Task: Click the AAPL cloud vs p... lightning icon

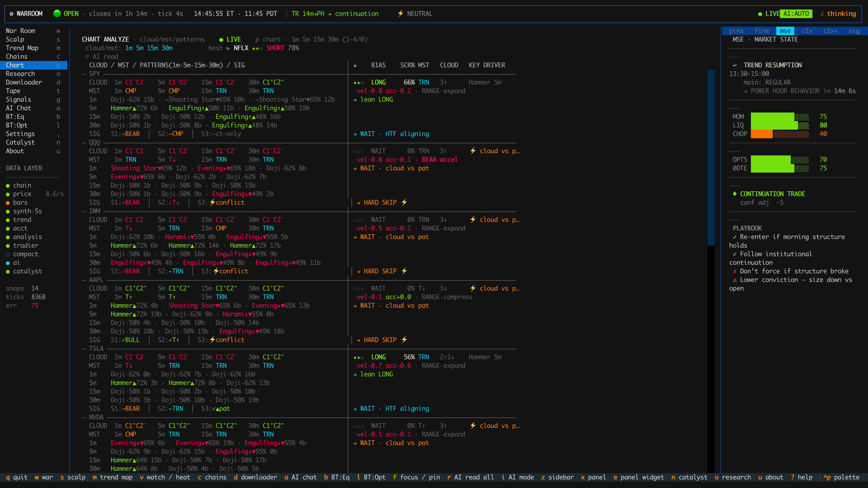Action: (x=473, y=289)
